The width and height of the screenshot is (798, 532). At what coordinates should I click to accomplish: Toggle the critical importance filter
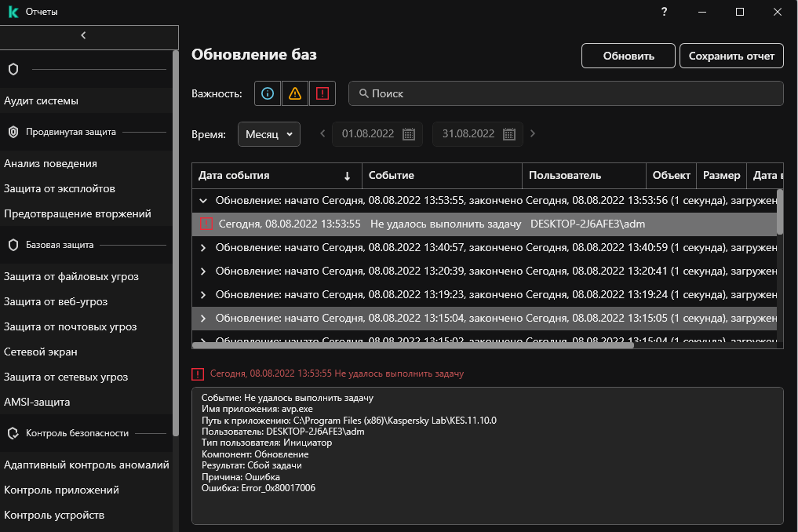(322, 93)
